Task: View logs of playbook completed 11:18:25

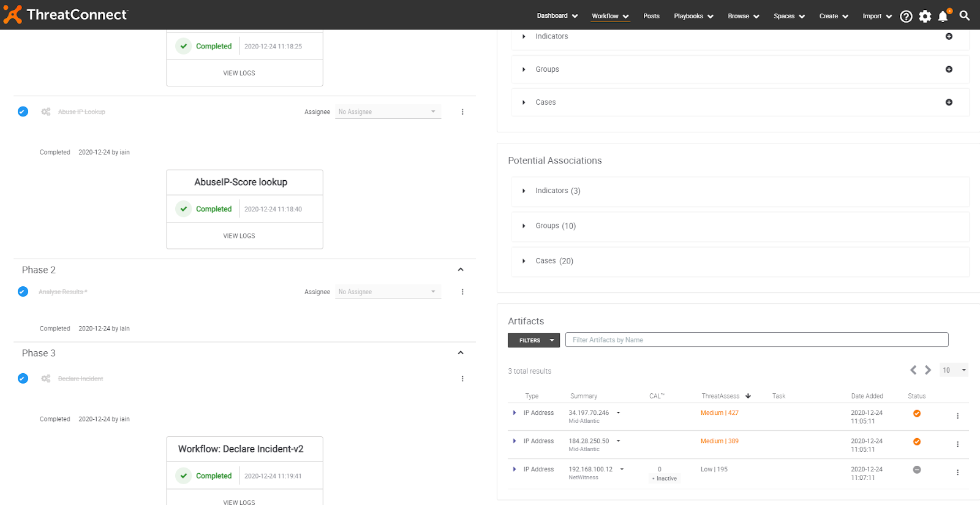Action: pos(239,73)
